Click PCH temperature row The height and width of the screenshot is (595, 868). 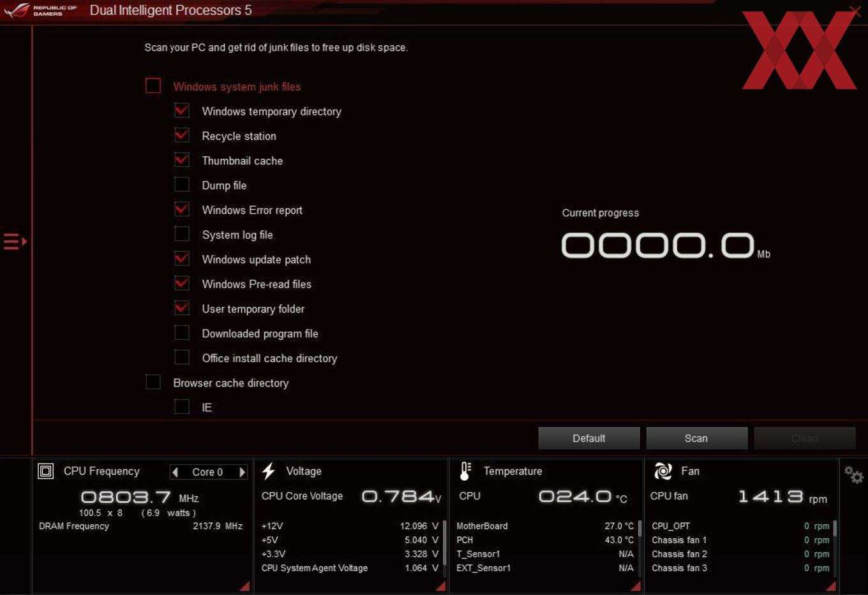coord(546,540)
